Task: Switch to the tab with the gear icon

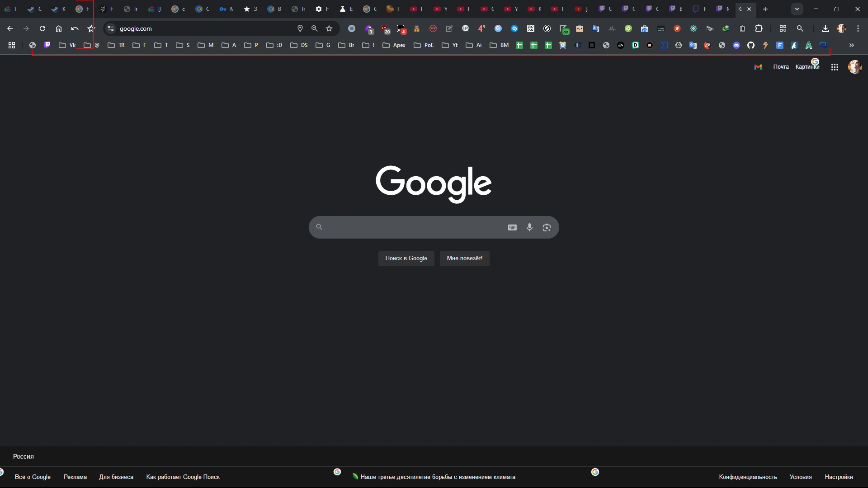Action: 322,9
